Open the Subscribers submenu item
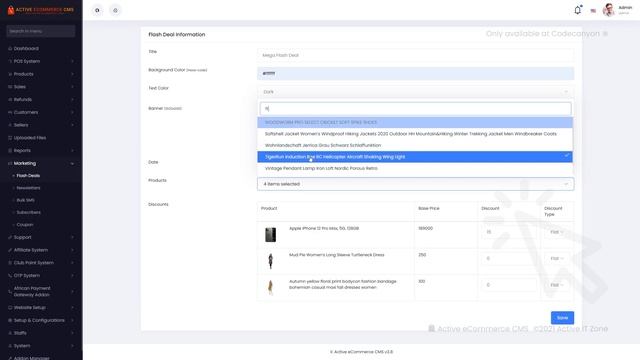 click(x=29, y=212)
